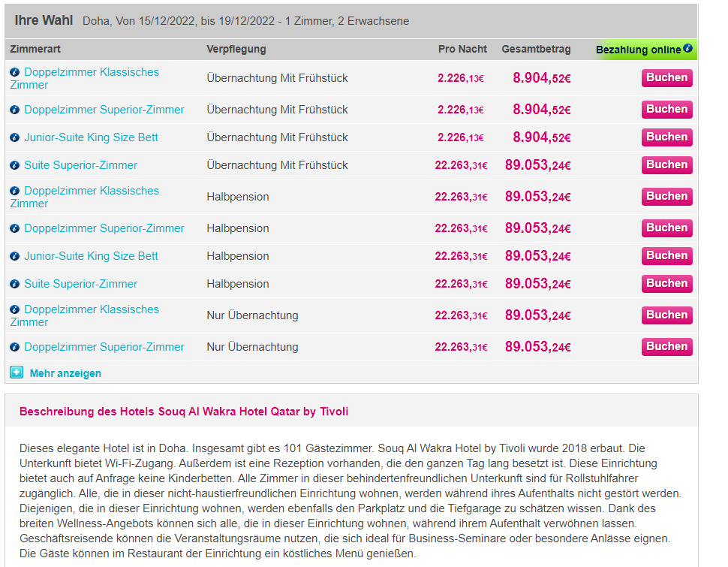The image size is (728, 567).
Task: Click the plus icon beside Mehr anzeigen
Action: tap(17, 372)
